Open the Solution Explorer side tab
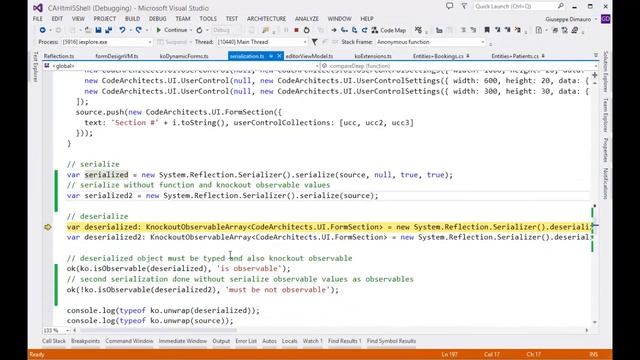 tap(606, 71)
